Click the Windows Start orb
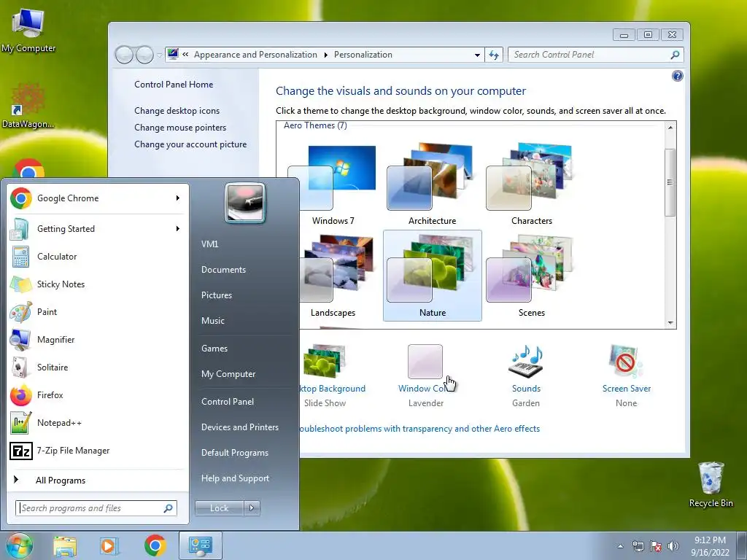Viewport: 747px width, 560px height. point(19,545)
